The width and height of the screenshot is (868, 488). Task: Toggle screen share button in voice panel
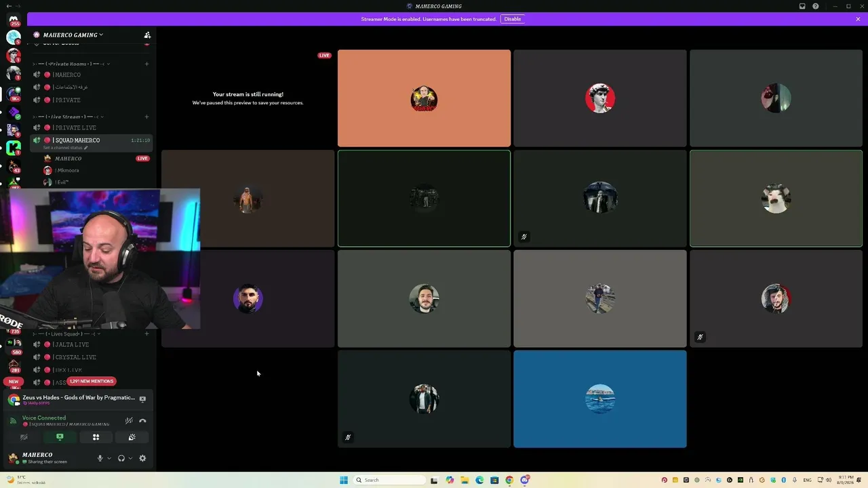(x=60, y=437)
